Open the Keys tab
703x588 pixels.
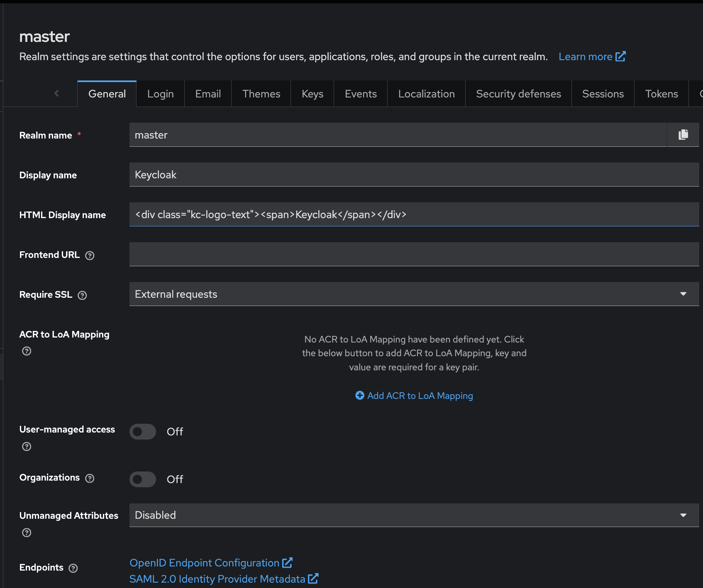(x=312, y=94)
